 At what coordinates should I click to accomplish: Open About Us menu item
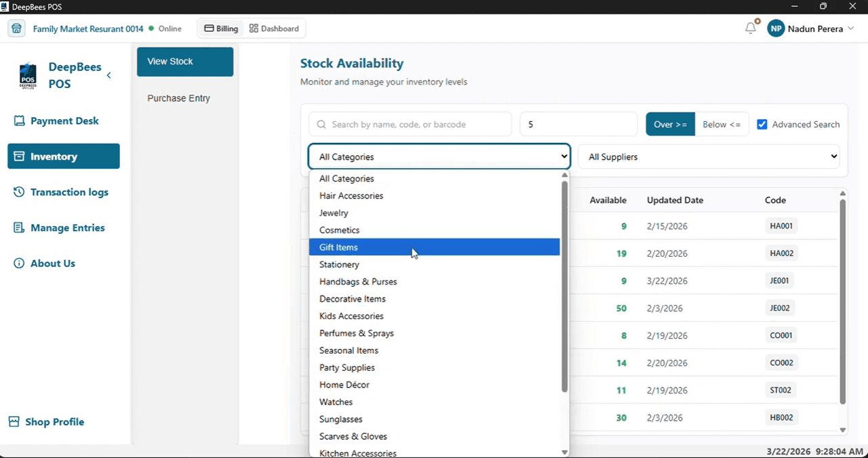coord(64,263)
